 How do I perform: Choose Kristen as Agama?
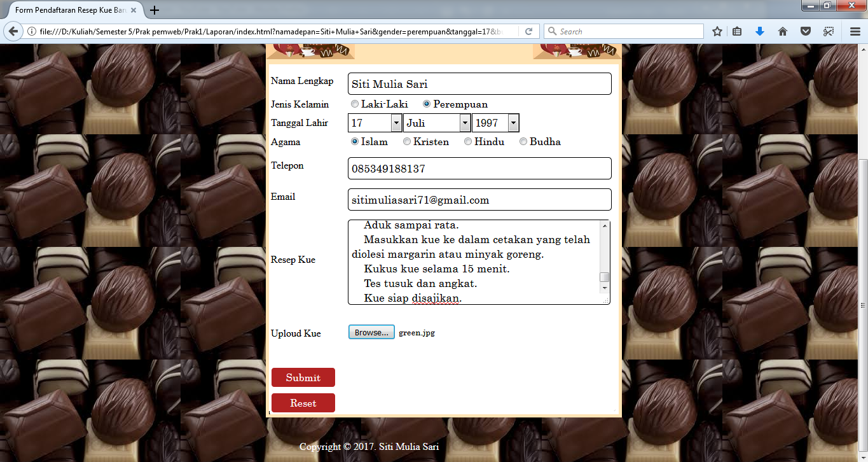(407, 141)
